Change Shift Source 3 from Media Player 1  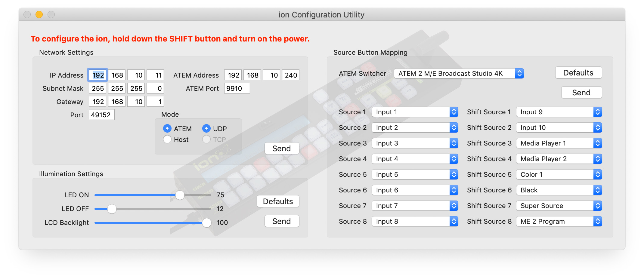point(559,143)
